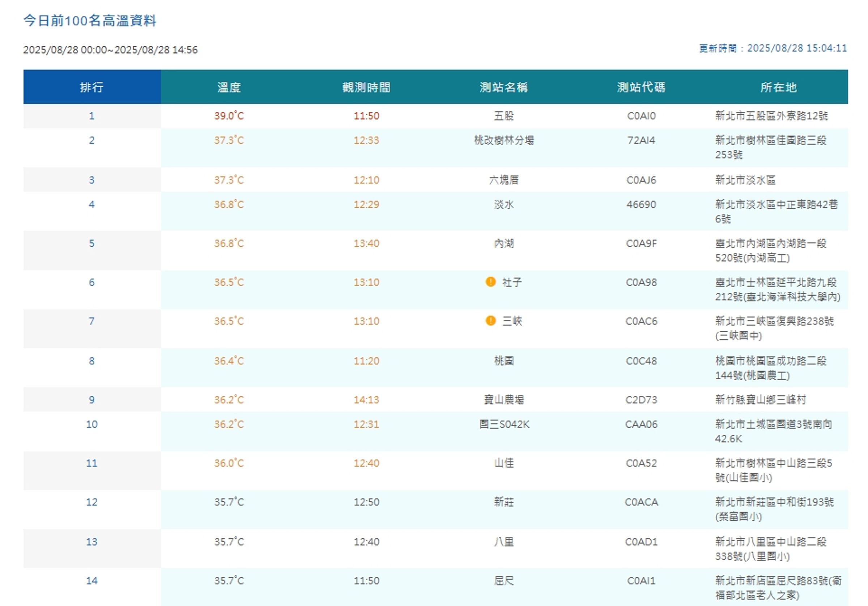
Task: Select the 39.0°C temperature cell
Action: pos(229,116)
